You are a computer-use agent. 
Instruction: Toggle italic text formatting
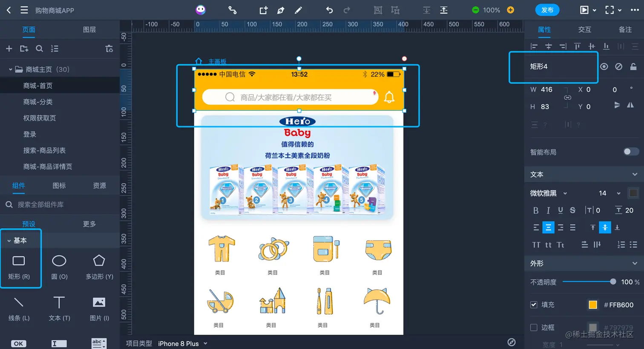coord(548,210)
